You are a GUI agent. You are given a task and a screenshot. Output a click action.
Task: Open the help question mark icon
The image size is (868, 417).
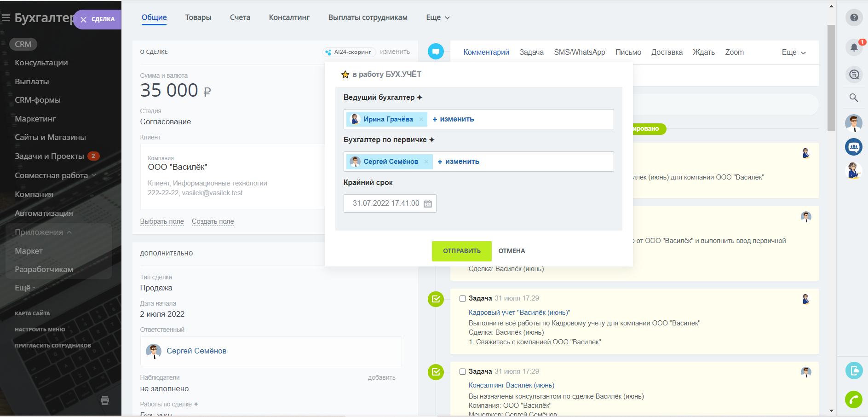[854, 17]
